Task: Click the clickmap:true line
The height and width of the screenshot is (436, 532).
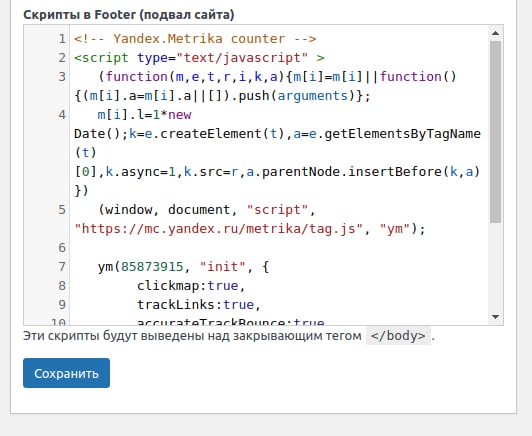Action: 191,286
